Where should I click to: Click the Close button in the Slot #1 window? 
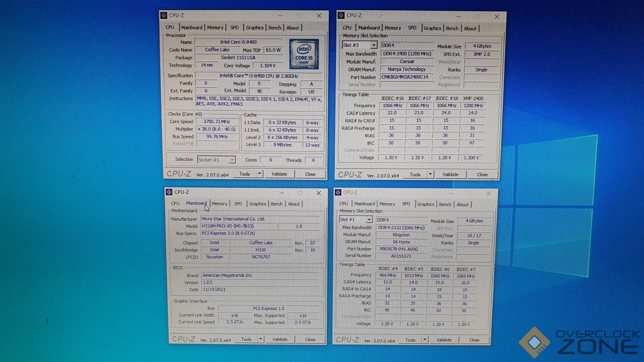click(474, 340)
